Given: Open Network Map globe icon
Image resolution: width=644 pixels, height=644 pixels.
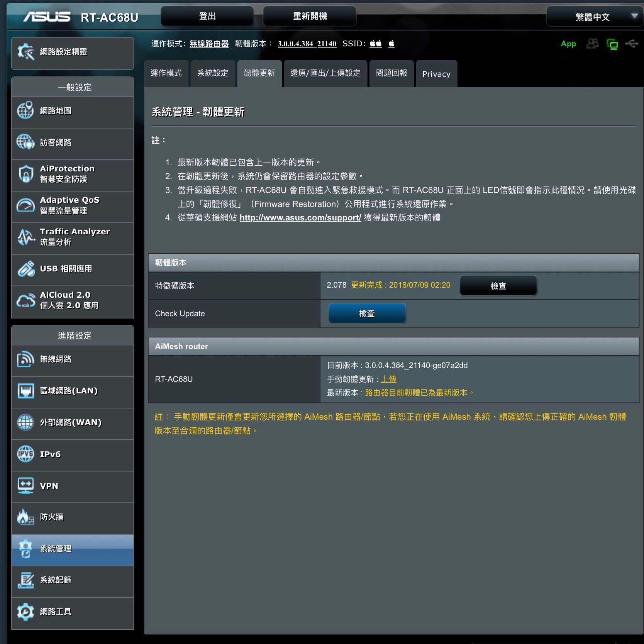Looking at the screenshot, I should click(25, 111).
